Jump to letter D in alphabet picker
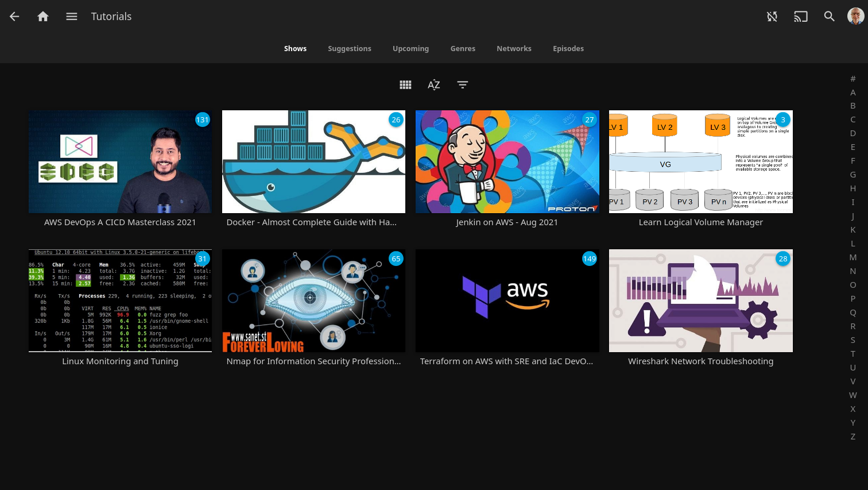Screen dimensions: 868x490 pos(853,134)
